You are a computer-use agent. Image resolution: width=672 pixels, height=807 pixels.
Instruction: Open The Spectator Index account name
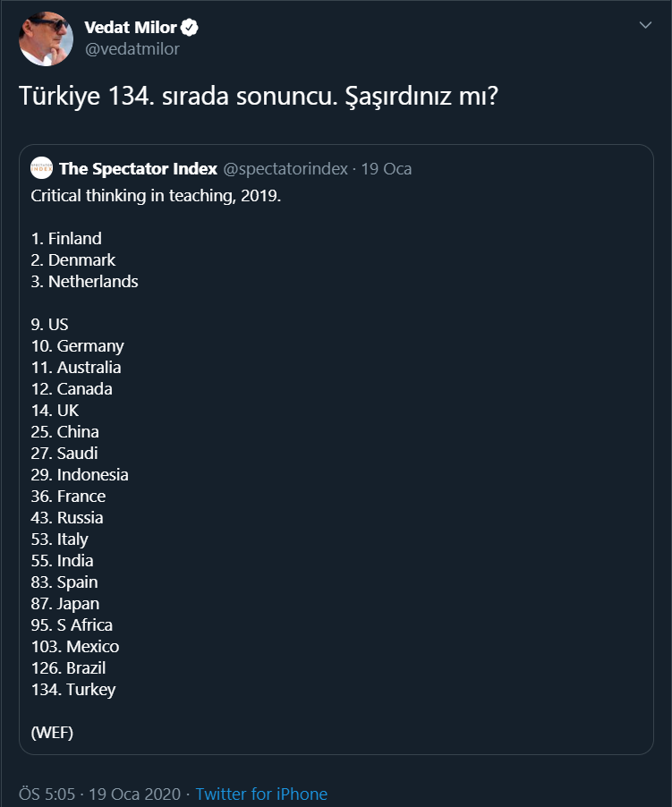pos(139,168)
